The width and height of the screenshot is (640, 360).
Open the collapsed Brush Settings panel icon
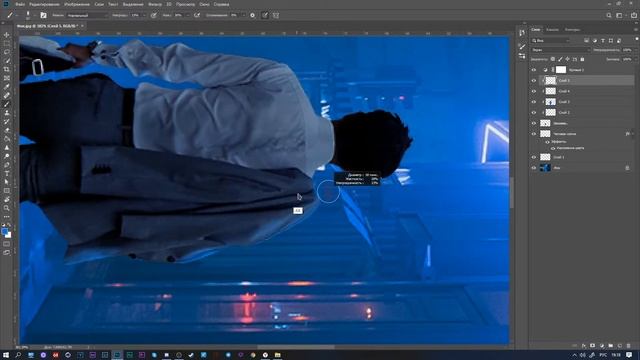click(522, 46)
